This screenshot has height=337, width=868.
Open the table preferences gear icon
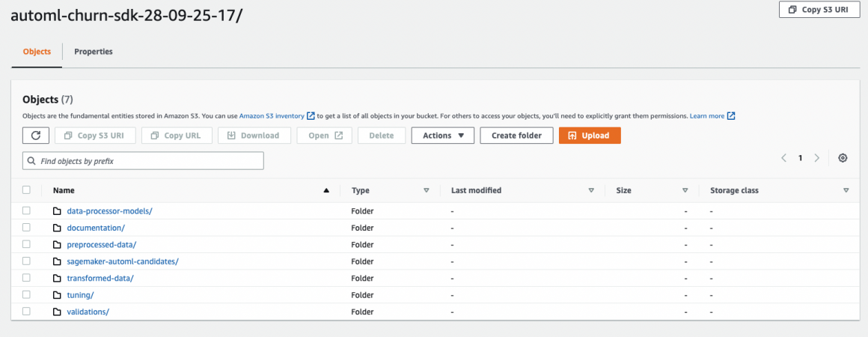[843, 158]
